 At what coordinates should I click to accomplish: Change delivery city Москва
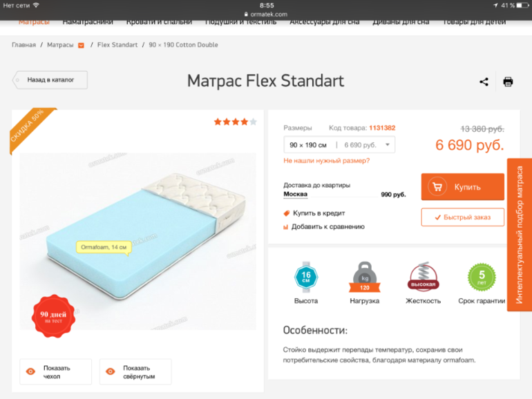pyautogui.click(x=295, y=194)
